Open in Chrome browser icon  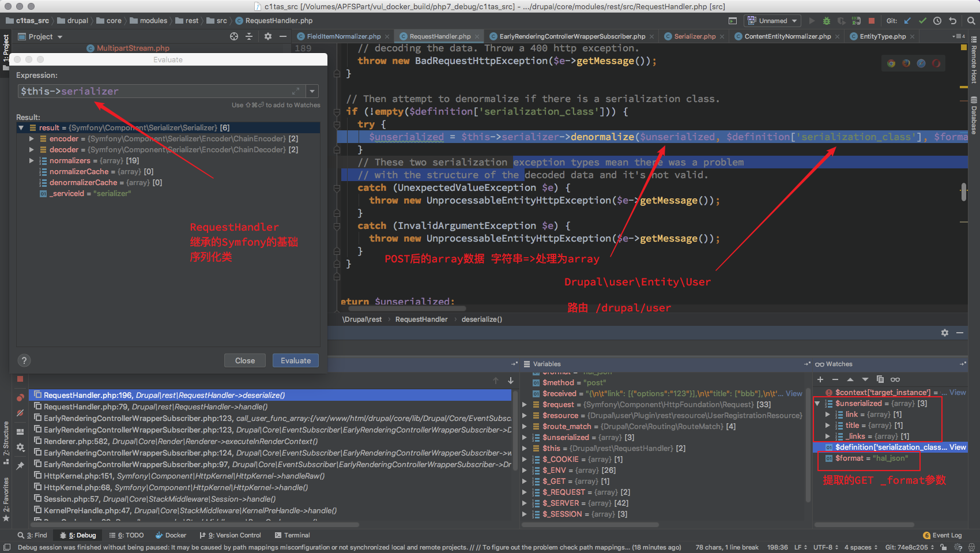pos(891,63)
